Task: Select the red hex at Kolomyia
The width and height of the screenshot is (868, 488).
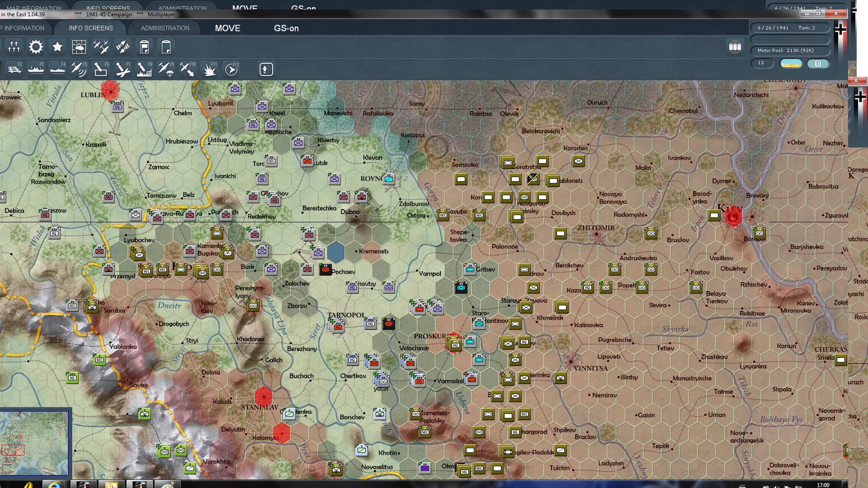Action: click(282, 433)
